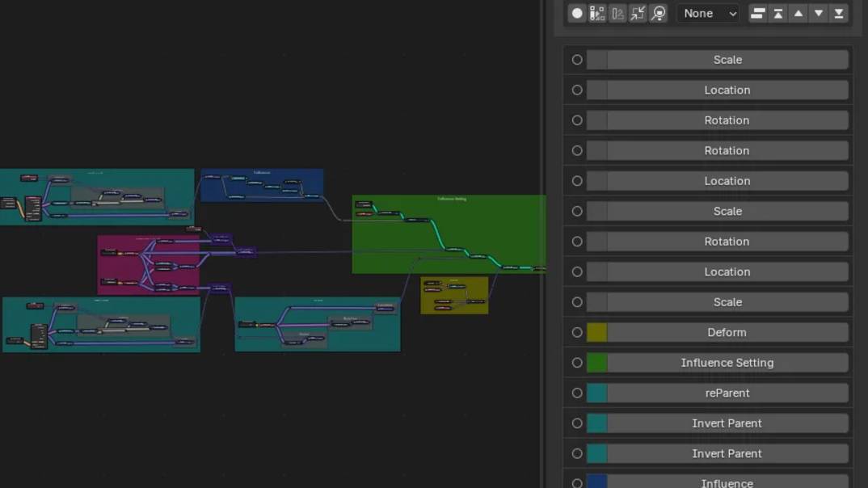The width and height of the screenshot is (868, 488).
Task: Click the magnifier view-selected icon
Action: click(658, 13)
